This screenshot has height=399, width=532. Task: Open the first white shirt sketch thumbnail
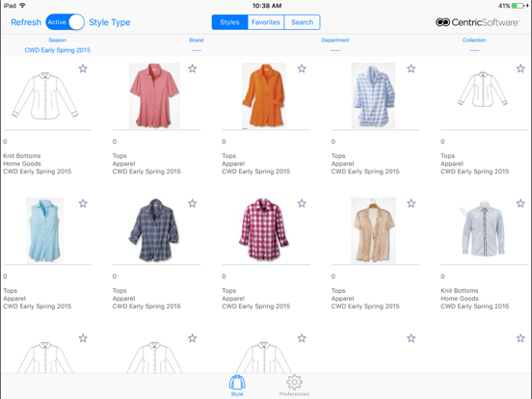coord(44,95)
